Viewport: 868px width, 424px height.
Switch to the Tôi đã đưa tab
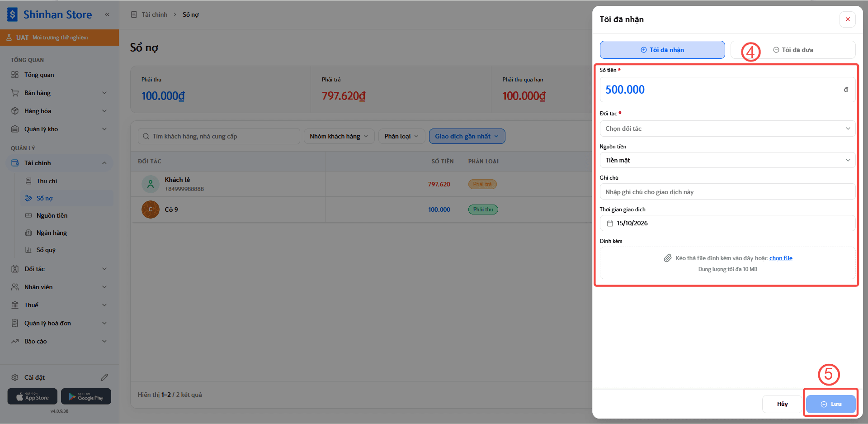793,50
